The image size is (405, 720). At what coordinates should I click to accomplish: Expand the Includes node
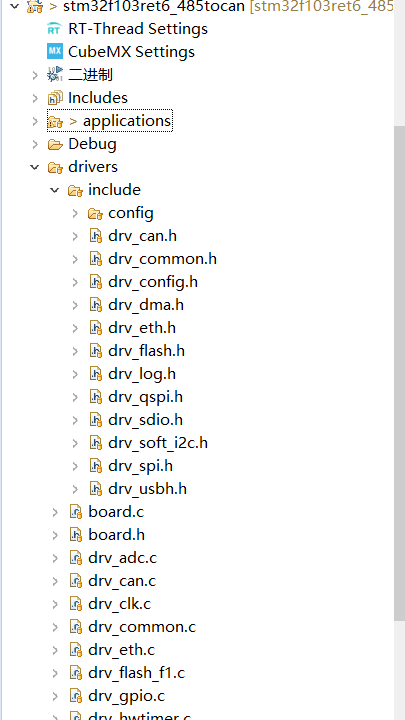pyautogui.click(x=35, y=98)
